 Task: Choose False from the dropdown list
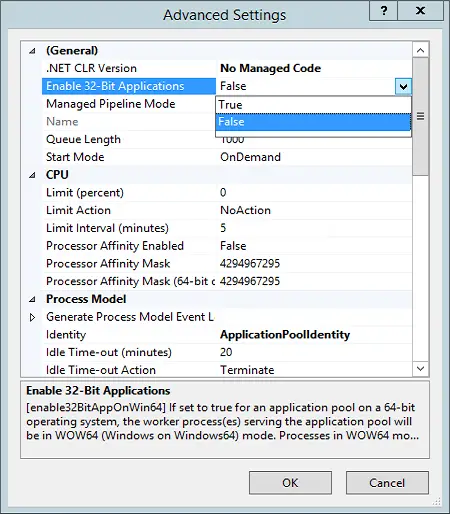[x=313, y=122]
